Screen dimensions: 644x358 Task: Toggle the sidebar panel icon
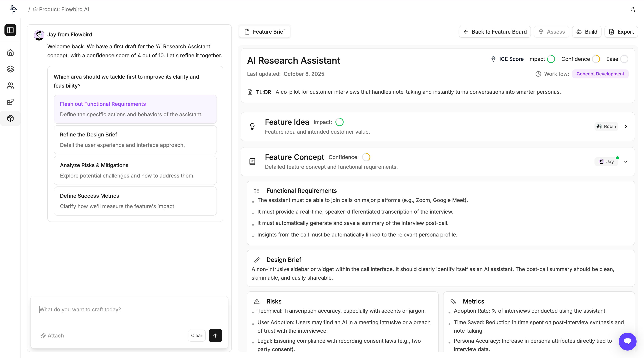pos(10,30)
